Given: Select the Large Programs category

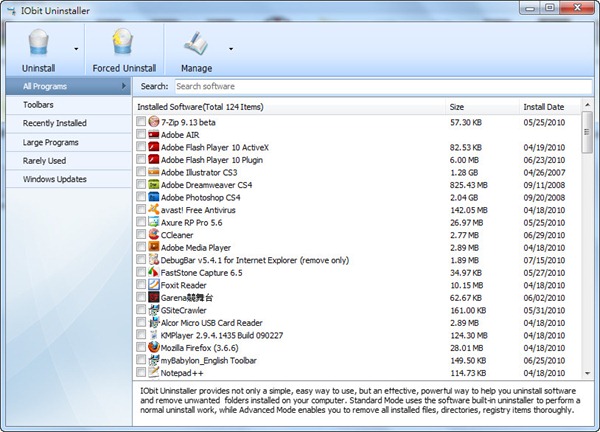Looking at the screenshot, I should point(51,142).
